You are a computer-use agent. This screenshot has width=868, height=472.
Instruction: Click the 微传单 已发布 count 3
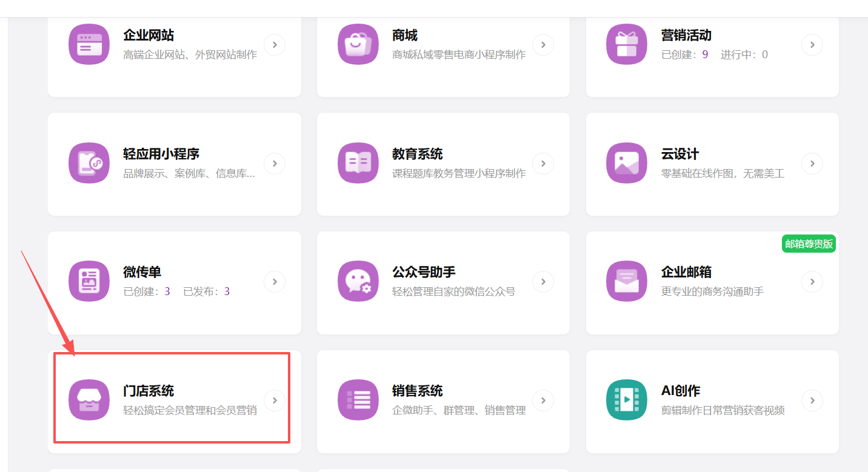[x=227, y=291]
